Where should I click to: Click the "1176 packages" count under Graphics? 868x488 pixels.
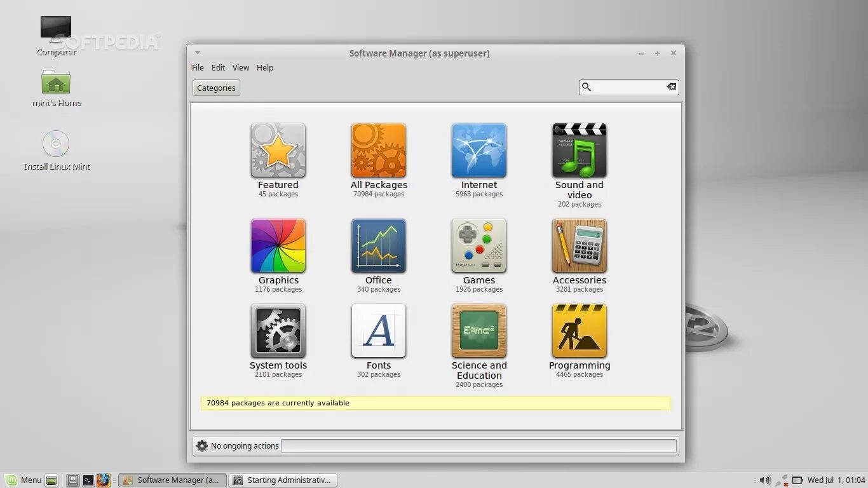pos(278,290)
